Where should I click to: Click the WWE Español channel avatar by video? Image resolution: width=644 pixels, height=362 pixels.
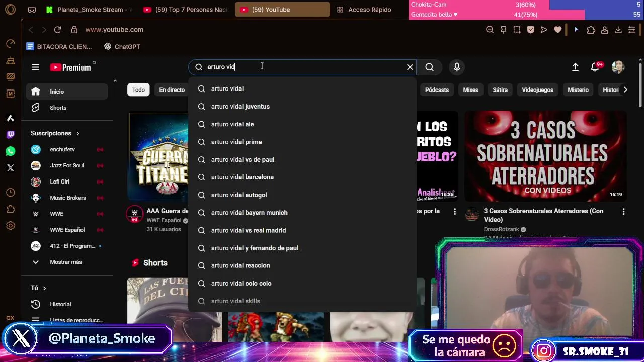pyautogui.click(x=134, y=215)
